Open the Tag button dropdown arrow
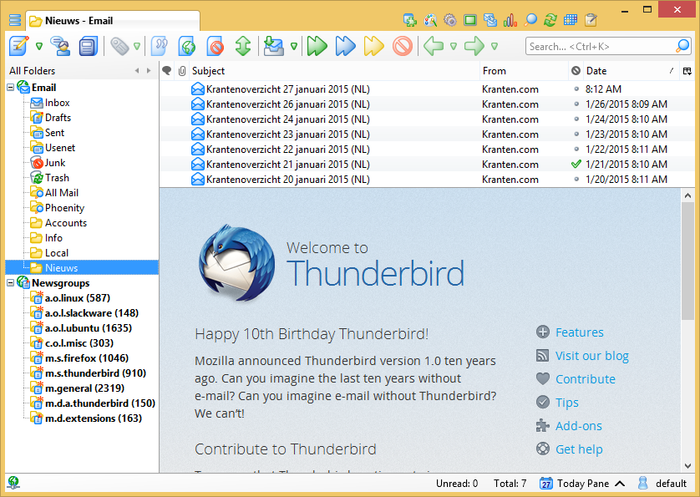700x497 pixels. click(x=137, y=46)
